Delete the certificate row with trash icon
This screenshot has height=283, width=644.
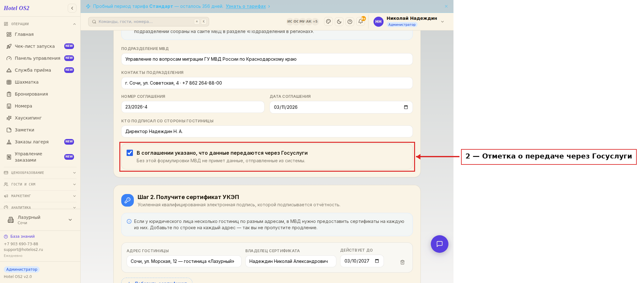coord(402,262)
